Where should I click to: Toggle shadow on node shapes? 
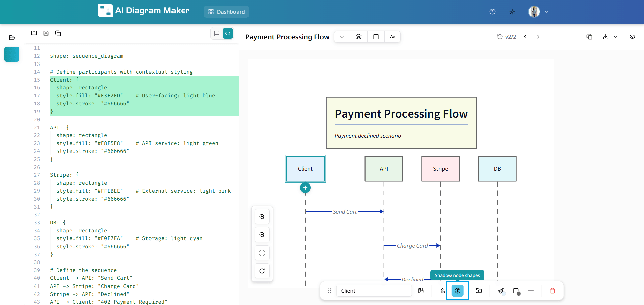(x=457, y=291)
